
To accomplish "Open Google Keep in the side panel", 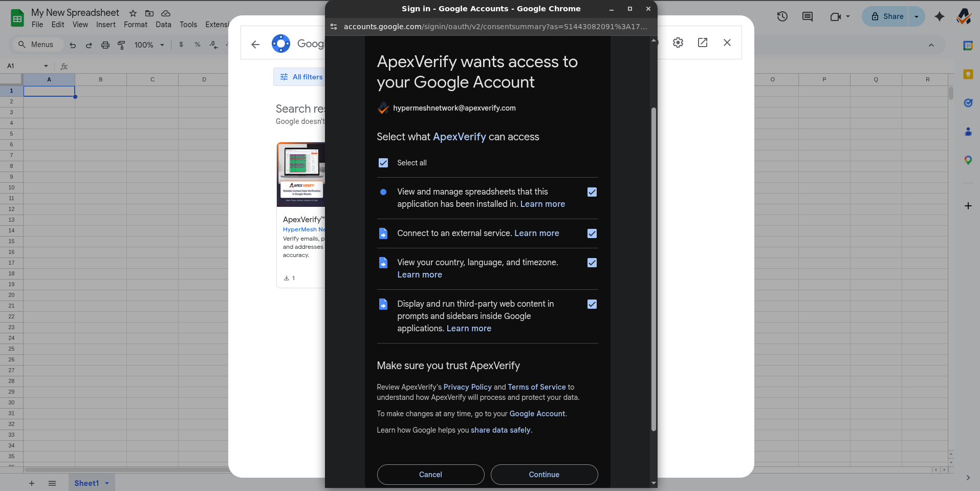I will (x=968, y=74).
